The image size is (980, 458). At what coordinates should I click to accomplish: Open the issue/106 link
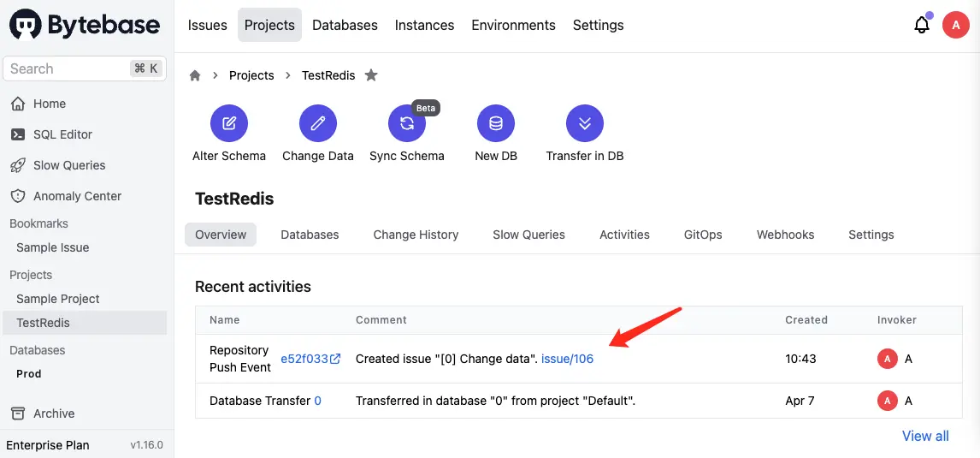pyautogui.click(x=567, y=360)
